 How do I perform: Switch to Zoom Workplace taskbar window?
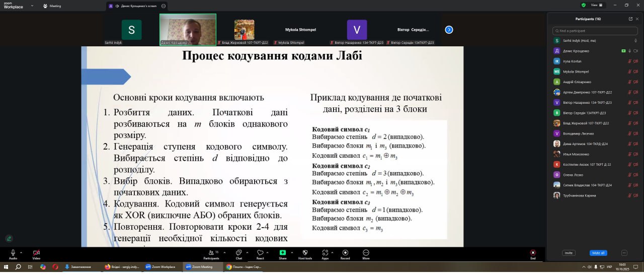pyautogui.click(x=160, y=267)
